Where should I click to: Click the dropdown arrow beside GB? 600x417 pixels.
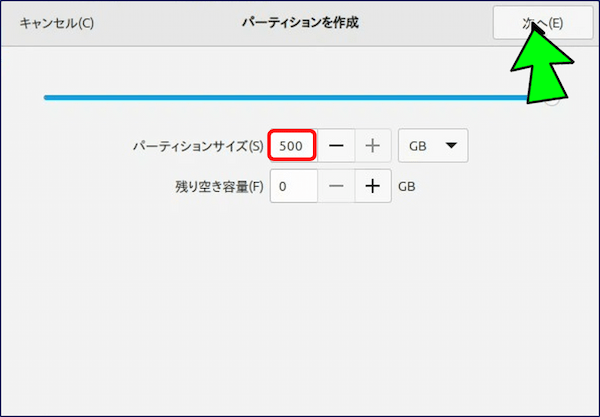click(451, 146)
